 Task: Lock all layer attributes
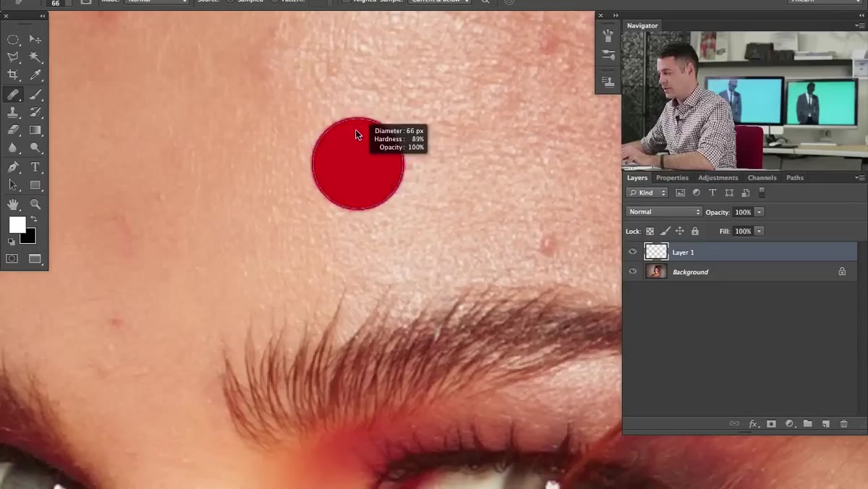click(695, 231)
